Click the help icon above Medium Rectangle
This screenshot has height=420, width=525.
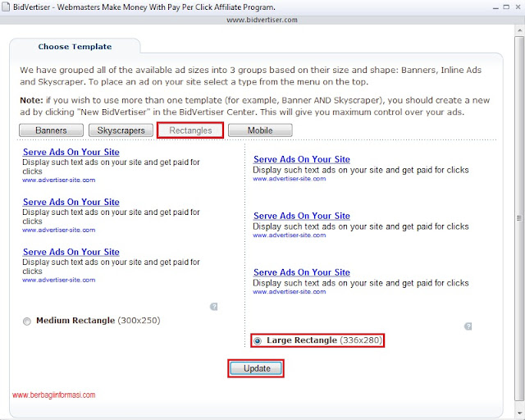(x=213, y=307)
